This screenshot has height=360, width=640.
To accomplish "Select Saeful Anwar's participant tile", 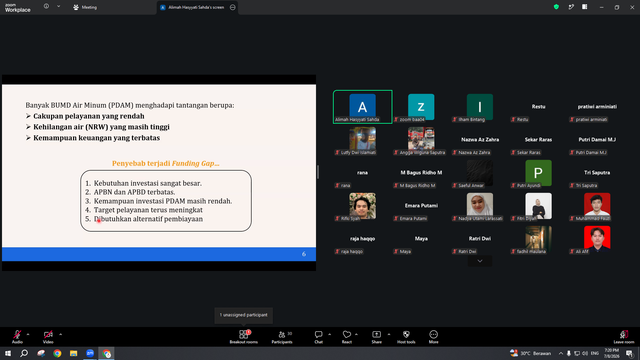I will coord(480,173).
